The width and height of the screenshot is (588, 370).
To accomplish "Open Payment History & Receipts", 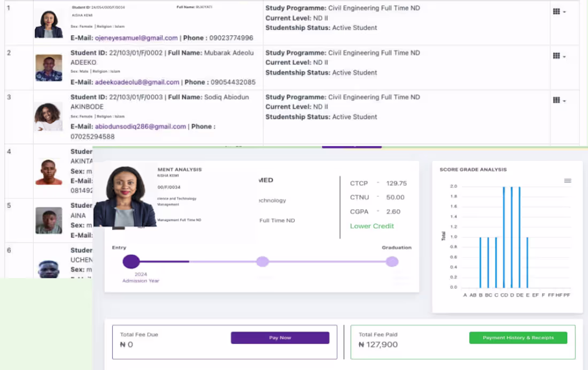I will point(518,338).
